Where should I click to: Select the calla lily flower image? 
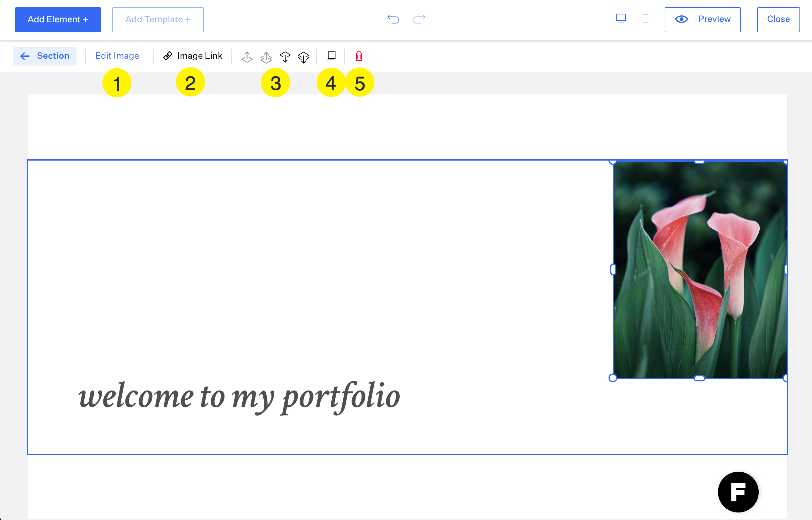click(700, 269)
